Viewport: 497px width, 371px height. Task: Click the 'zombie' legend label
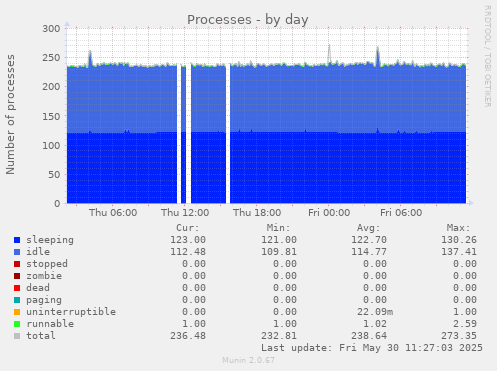pyautogui.click(x=44, y=276)
